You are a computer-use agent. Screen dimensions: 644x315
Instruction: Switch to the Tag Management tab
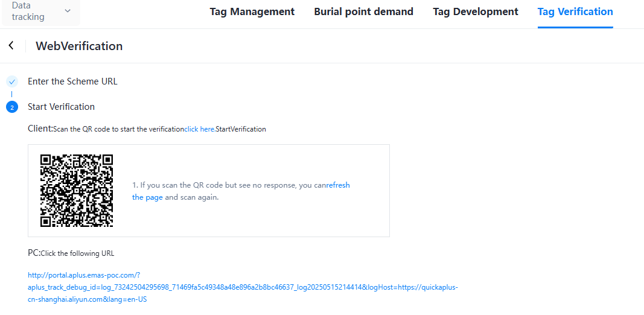click(x=252, y=11)
